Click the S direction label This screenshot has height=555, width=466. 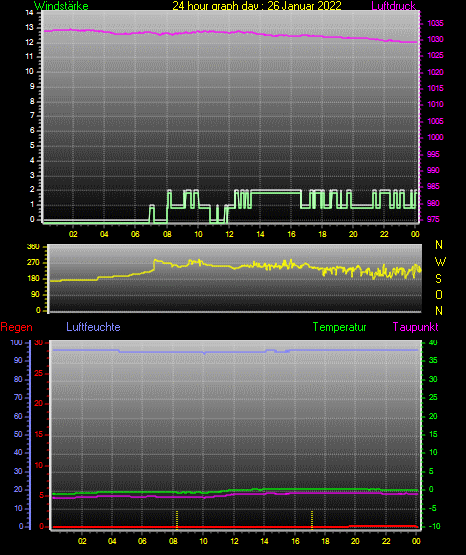[x=438, y=279]
